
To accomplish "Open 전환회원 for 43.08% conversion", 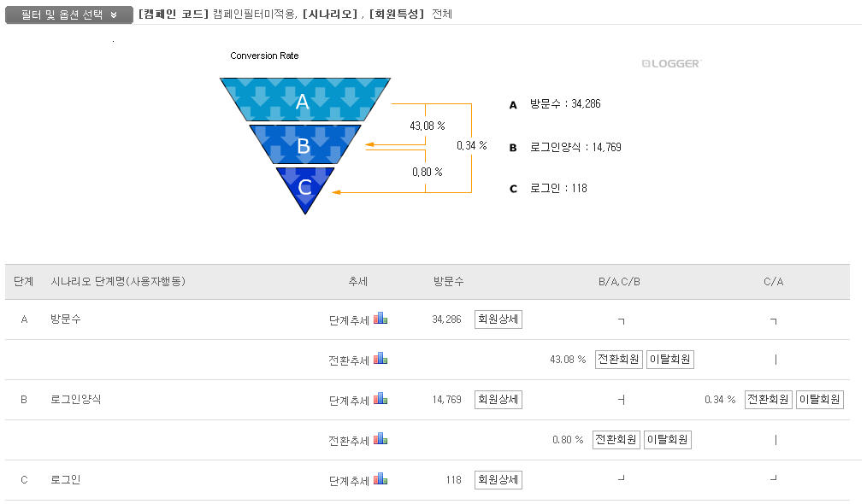I will point(618,360).
